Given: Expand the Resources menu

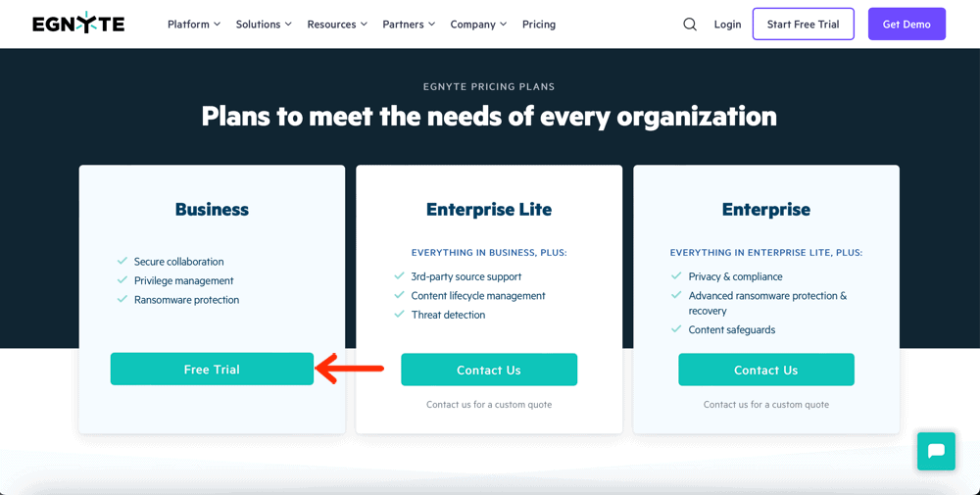Looking at the screenshot, I should click(337, 25).
